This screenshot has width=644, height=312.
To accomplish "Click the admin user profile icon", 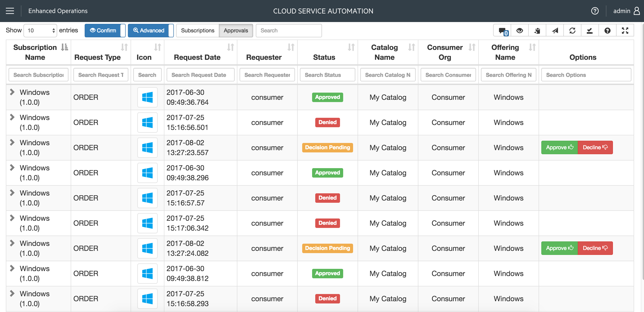I will 637,11.
